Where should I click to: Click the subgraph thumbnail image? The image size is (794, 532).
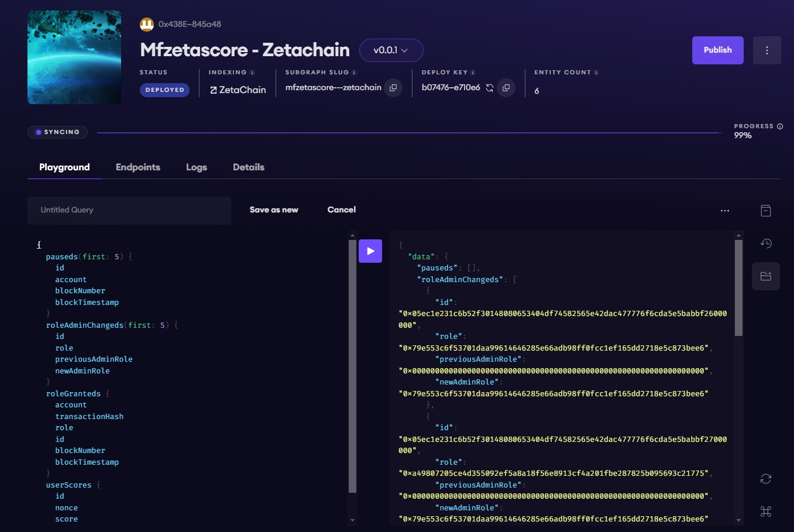coord(74,57)
